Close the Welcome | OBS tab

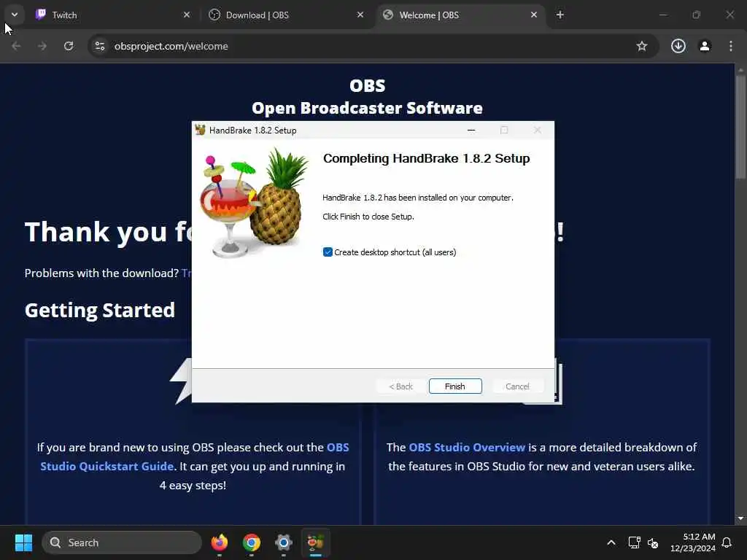pos(534,15)
